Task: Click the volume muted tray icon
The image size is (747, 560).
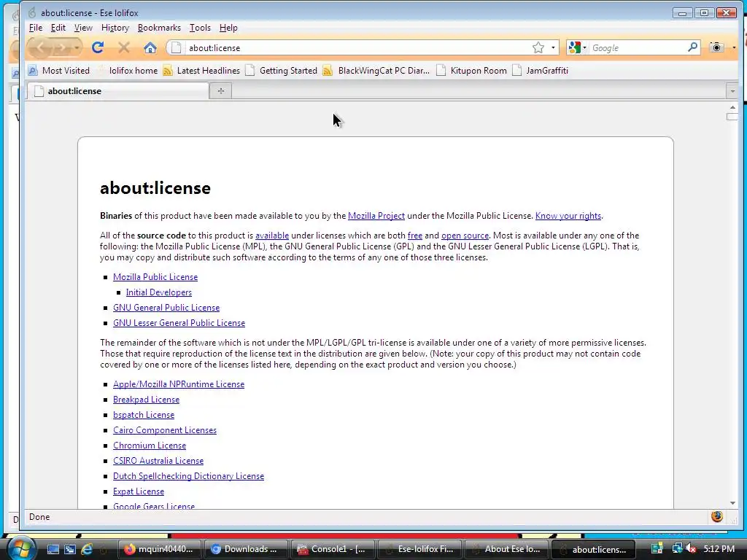Action: pos(691,549)
